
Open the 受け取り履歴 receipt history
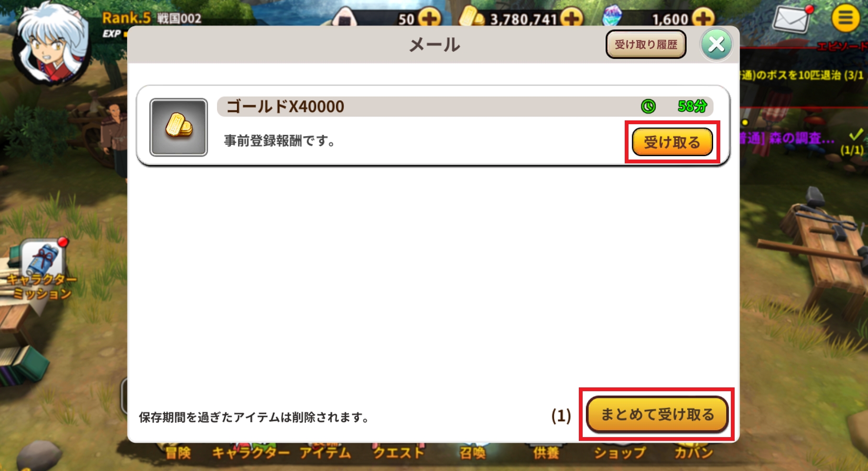coord(646,44)
